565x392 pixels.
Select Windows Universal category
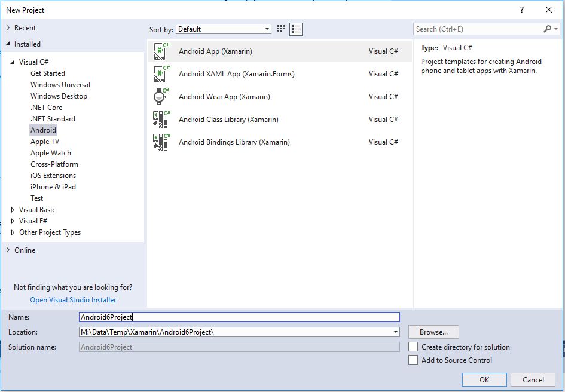[60, 85]
